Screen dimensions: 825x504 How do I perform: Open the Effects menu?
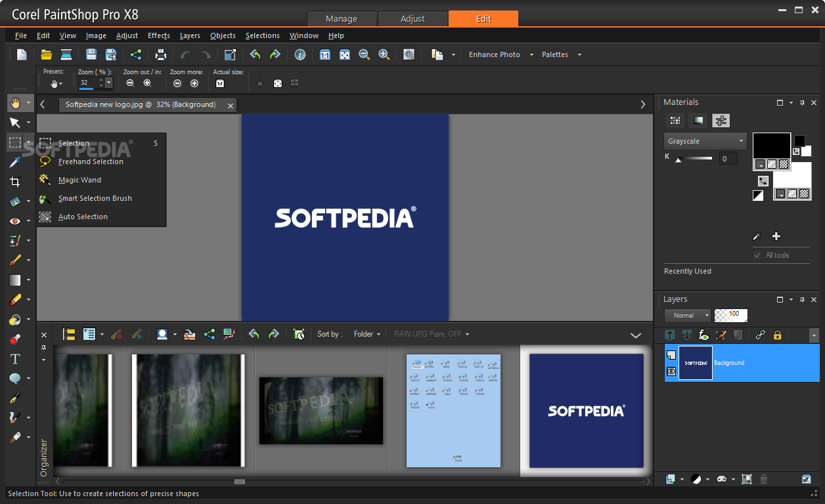[x=159, y=35]
